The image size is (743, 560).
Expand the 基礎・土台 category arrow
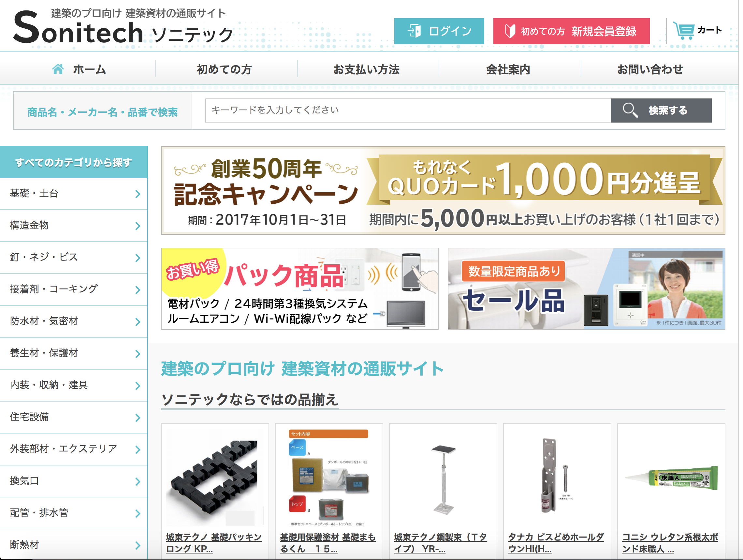coord(138,194)
